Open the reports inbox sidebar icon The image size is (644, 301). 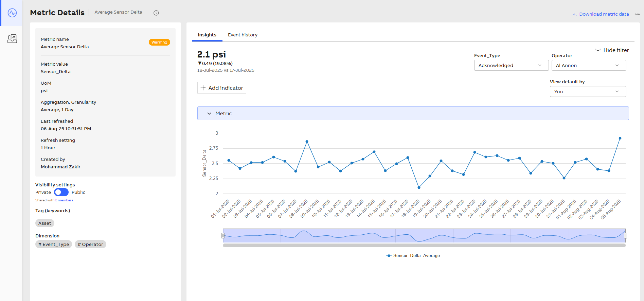(12, 39)
